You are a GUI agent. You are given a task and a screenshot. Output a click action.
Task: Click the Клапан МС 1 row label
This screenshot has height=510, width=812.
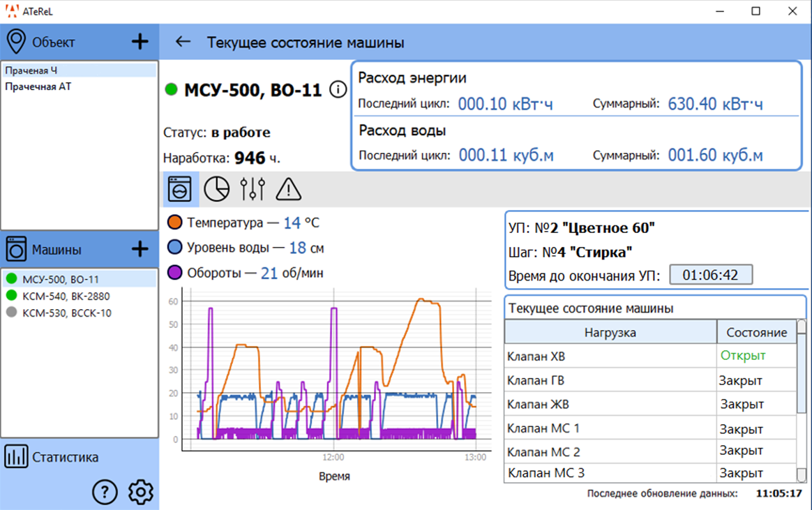coord(543,428)
